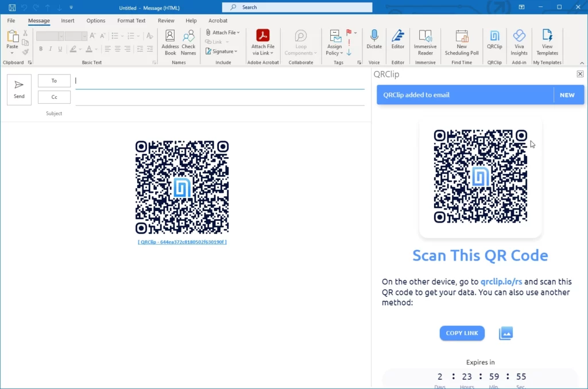Switch to the Insert tab
Screen dimensions: 588x389
coord(68,21)
